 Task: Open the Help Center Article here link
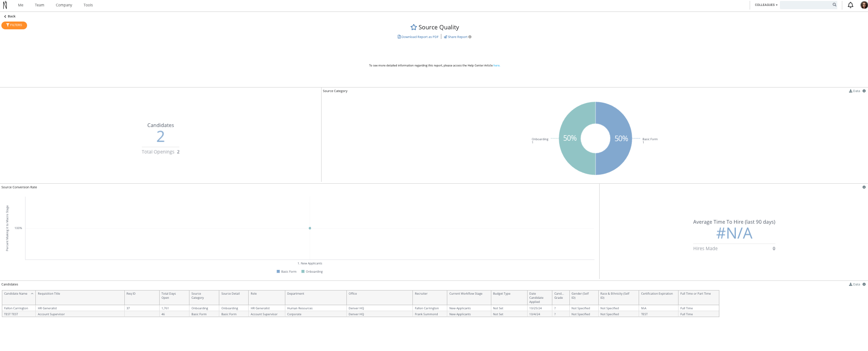click(496, 66)
